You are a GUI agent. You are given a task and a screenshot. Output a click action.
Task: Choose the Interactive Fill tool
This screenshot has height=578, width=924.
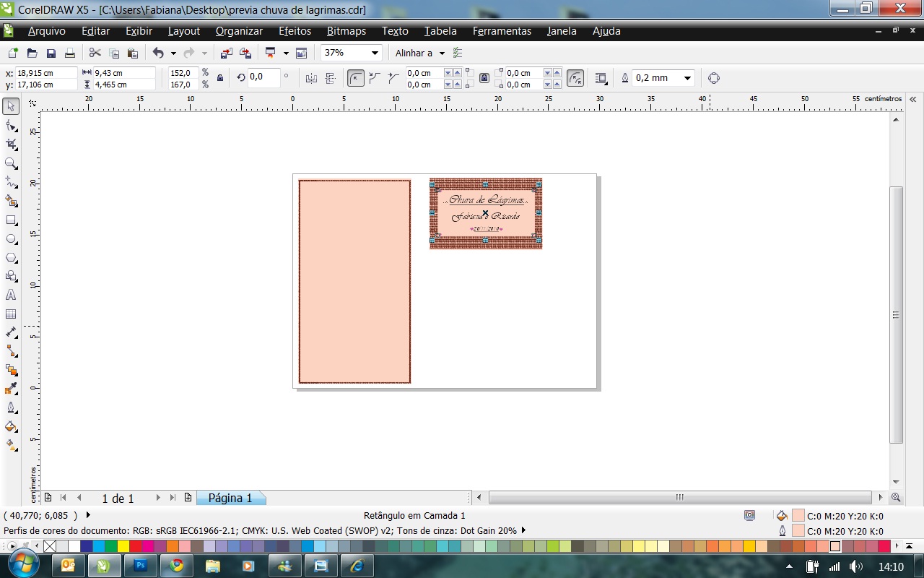[11, 445]
